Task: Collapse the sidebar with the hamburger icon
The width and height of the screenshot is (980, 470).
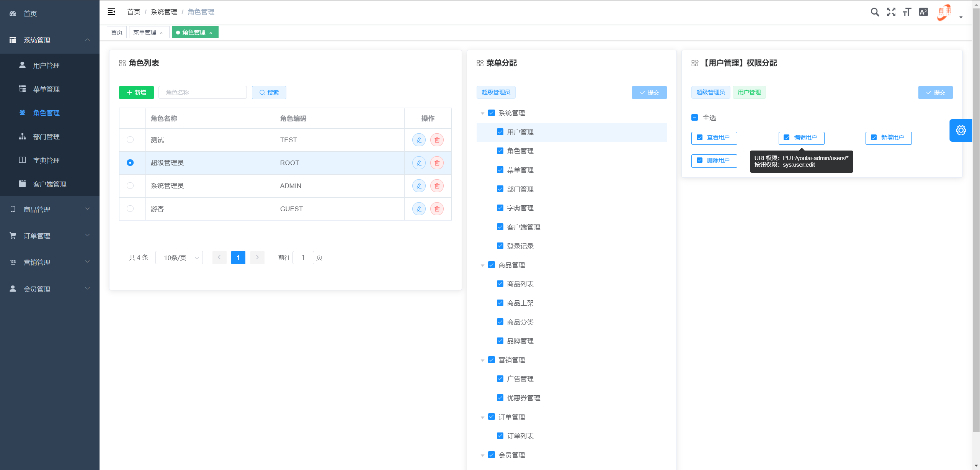Action: click(x=111, y=12)
